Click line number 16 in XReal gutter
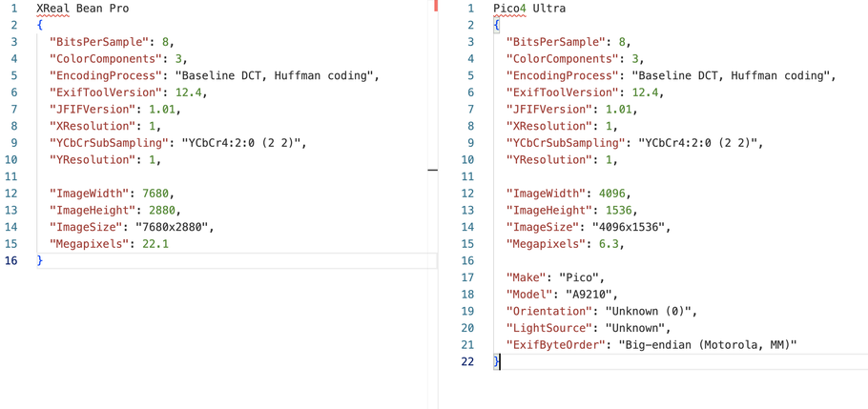Screen dimensions: 868x409 coord(11,261)
